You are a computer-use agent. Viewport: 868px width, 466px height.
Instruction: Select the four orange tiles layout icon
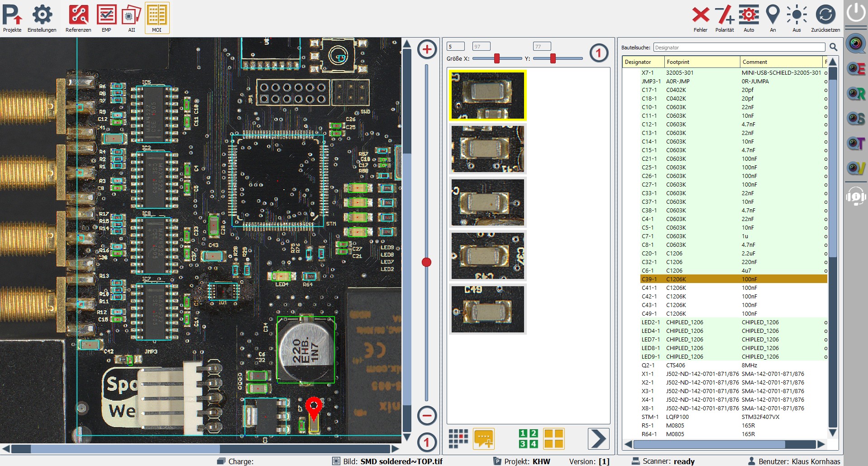[554, 438]
